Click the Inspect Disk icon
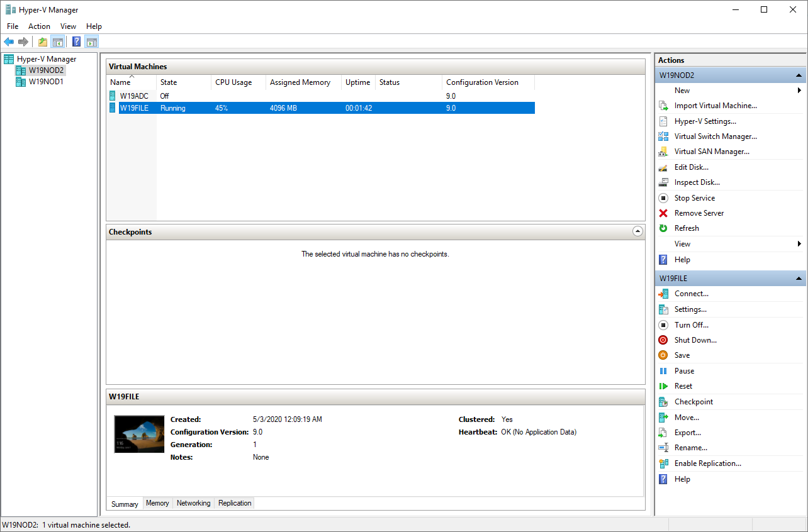 [663, 182]
